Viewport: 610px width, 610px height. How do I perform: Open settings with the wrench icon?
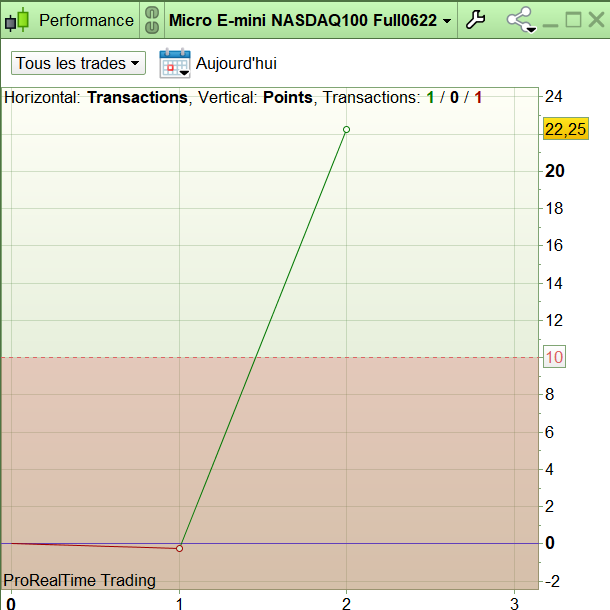coord(475,20)
